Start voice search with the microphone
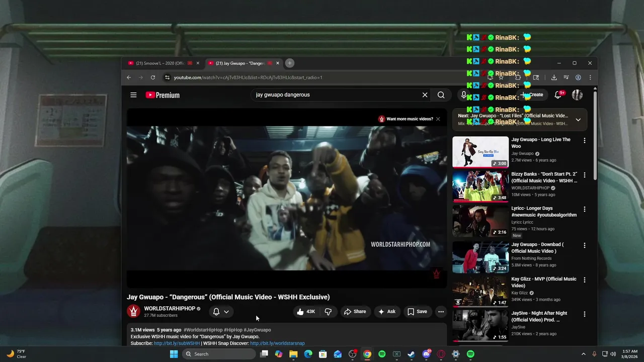The width and height of the screenshot is (644, 362). pyautogui.click(x=463, y=95)
